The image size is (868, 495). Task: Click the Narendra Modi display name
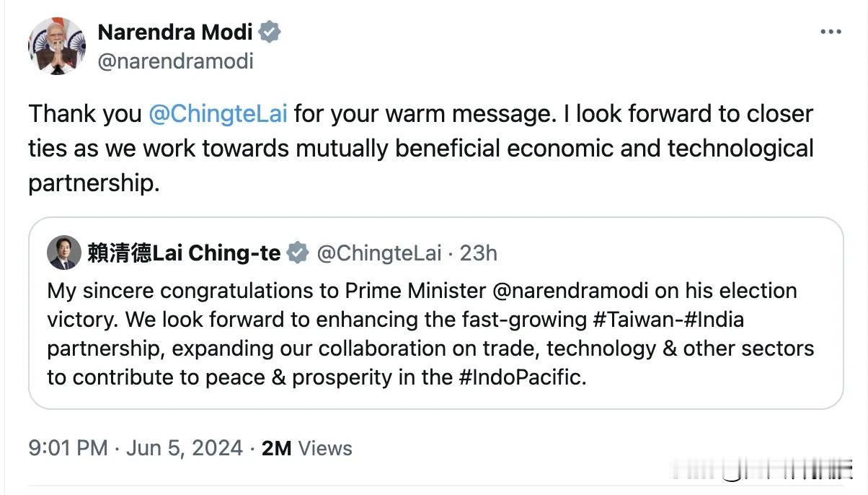pos(175,32)
